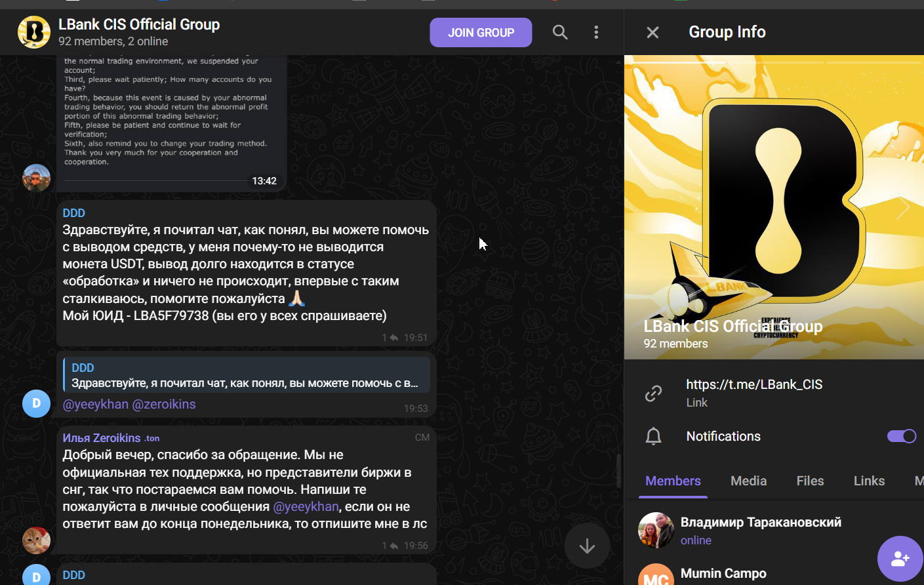
Task: Jump to latest messages with down arrow
Action: [x=587, y=546]
